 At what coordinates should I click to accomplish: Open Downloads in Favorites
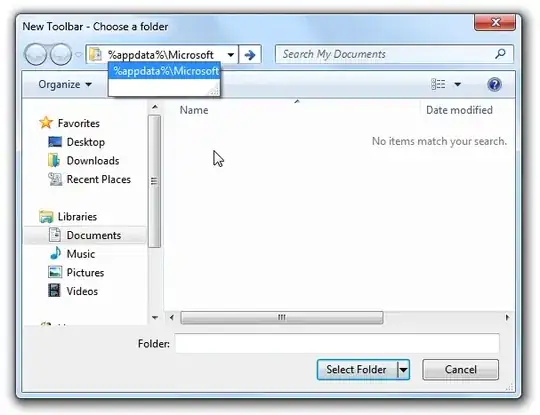93,160
